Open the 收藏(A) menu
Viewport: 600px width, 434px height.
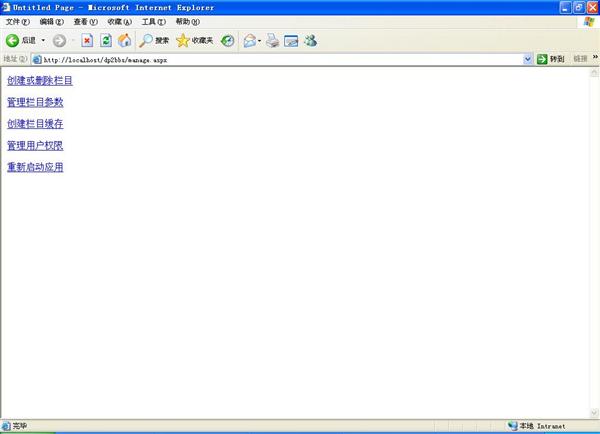coord(120,22)
